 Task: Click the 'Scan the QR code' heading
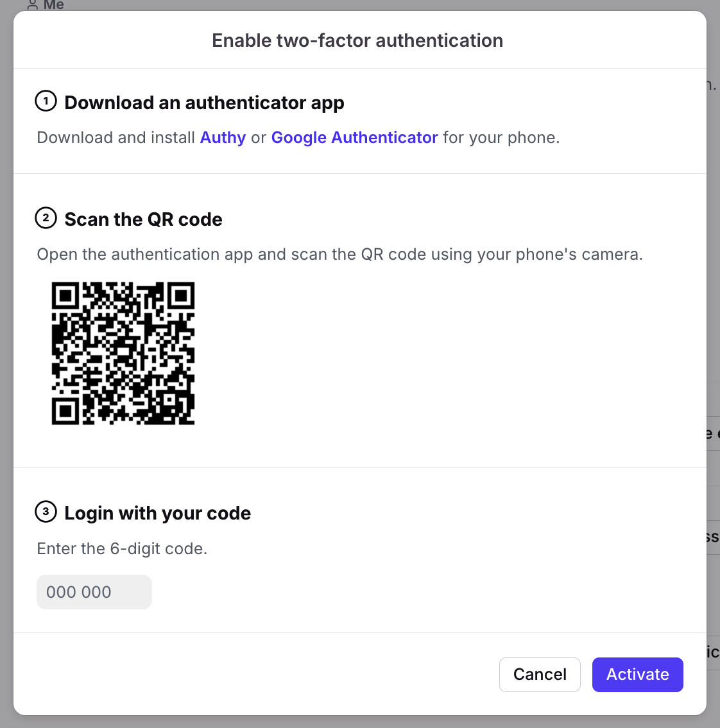[x=143, y=219]
